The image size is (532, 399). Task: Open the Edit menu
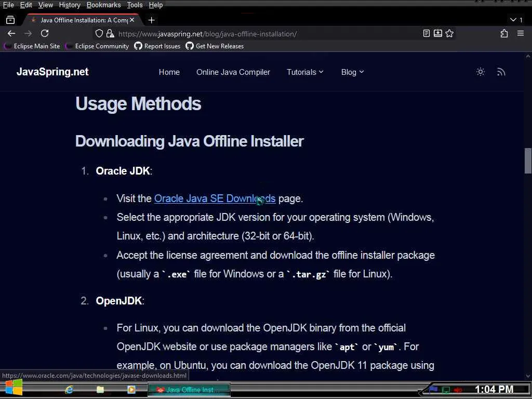point(26,5)
